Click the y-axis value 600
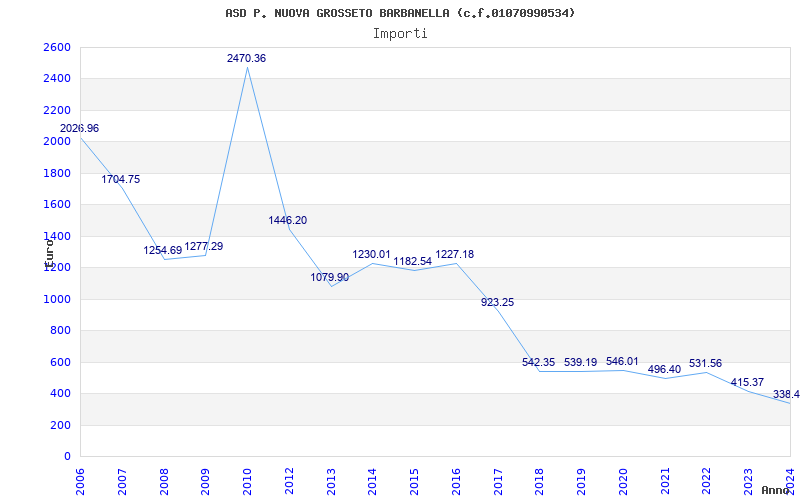The image size is (800, 500). [61, 362]
